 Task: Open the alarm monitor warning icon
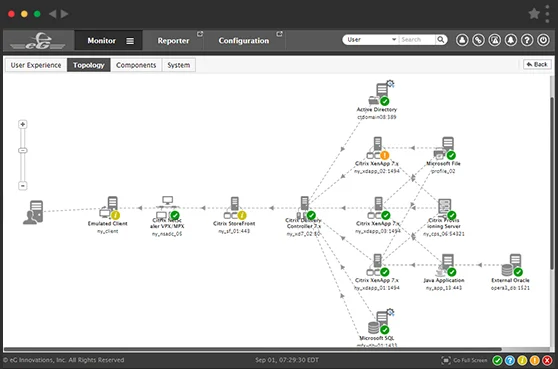(495, 40)
